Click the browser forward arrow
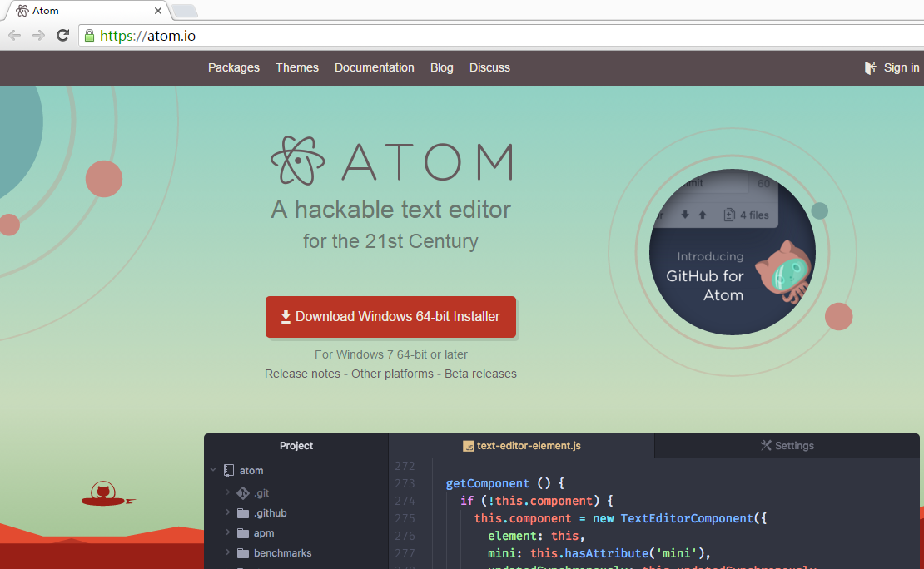This screenshot has width=924, height=569. coord(38,35)
